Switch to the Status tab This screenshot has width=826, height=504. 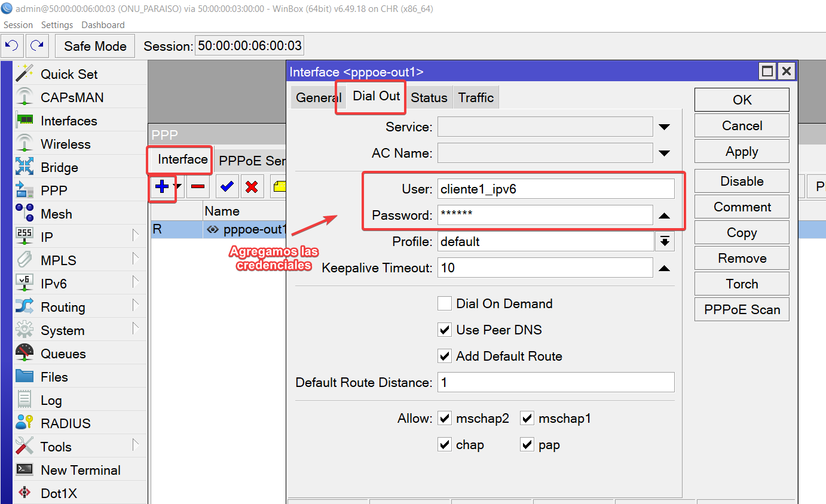pyautogui.click(x=429, y=98)
